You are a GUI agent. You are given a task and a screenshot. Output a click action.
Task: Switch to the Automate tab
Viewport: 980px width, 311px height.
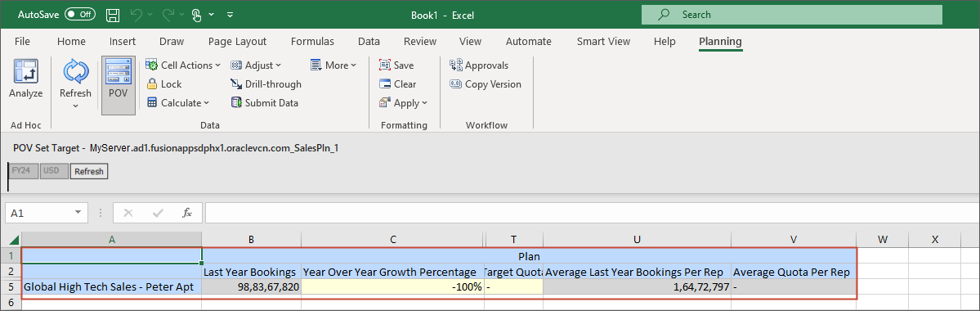pyautogui.click(x=528, y=41)
